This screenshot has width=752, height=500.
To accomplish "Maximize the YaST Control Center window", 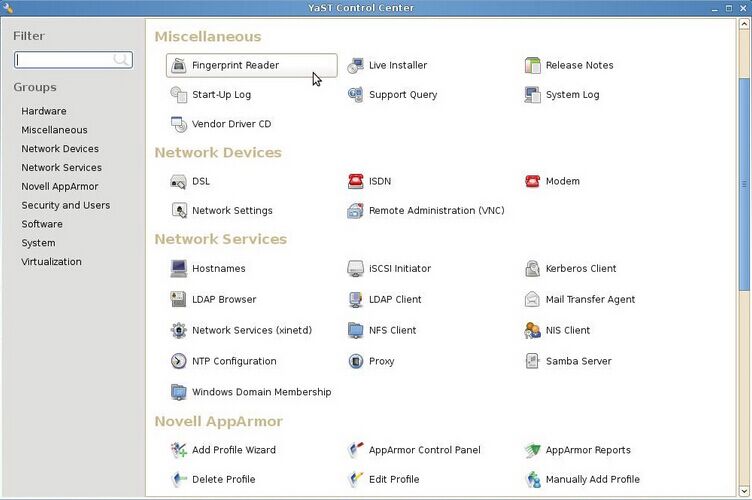I will coord(728,8).
